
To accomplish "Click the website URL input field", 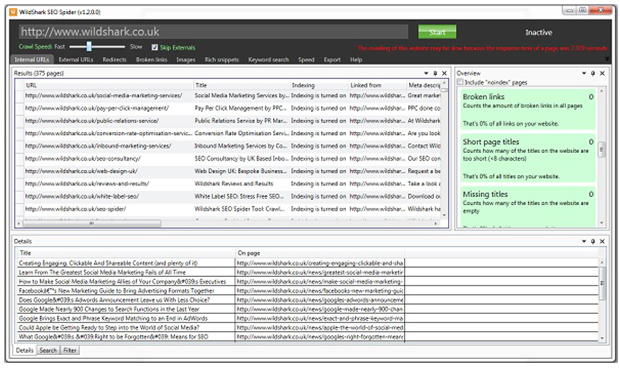I will coord(214,32).
